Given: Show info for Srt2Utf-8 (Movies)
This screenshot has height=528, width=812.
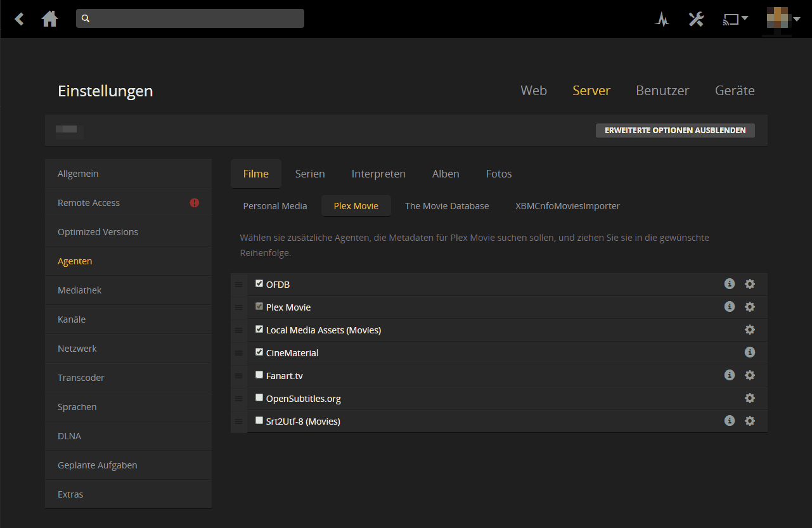Looking at the screenshot, I should coord(730,421).
